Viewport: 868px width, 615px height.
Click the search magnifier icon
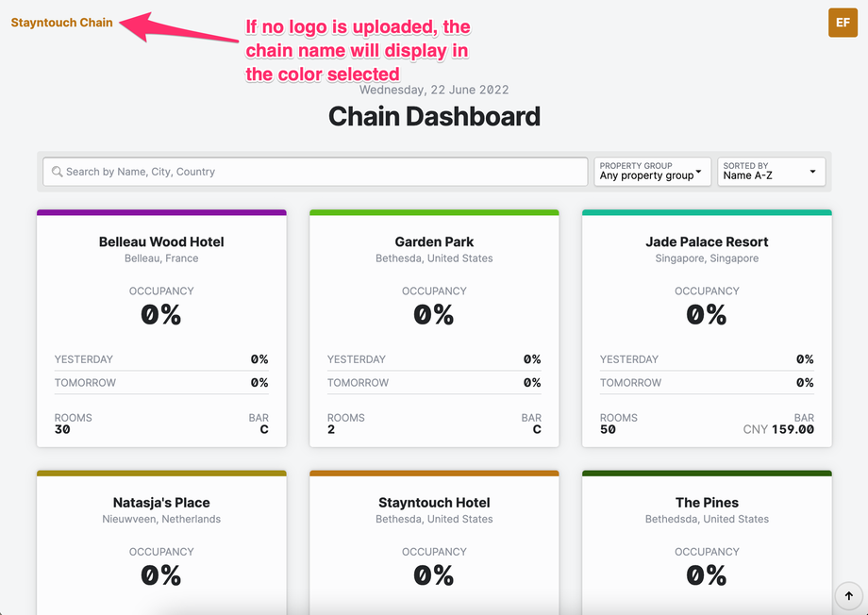58,172
